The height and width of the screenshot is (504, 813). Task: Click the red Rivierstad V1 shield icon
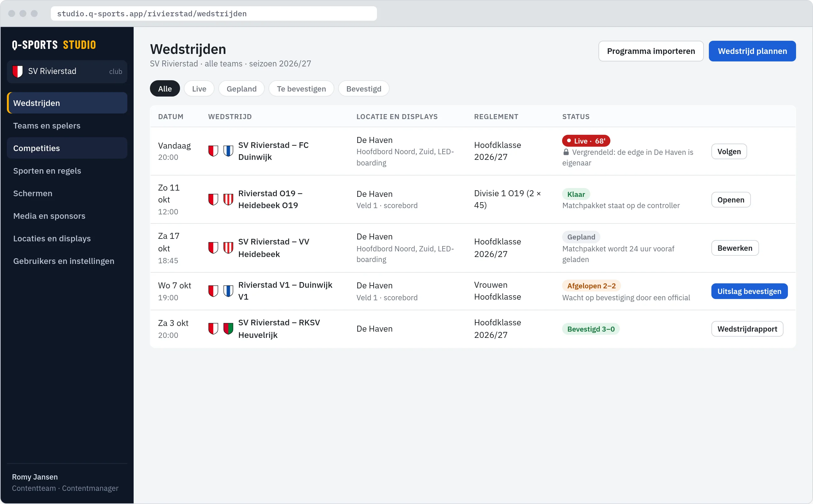(213, 291)
